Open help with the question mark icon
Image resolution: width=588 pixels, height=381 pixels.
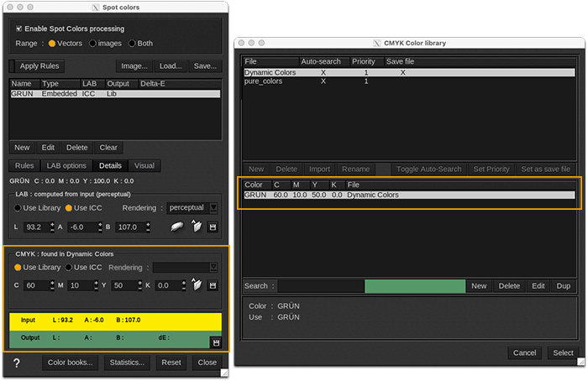pyautogui.click(x=17, y=363)
